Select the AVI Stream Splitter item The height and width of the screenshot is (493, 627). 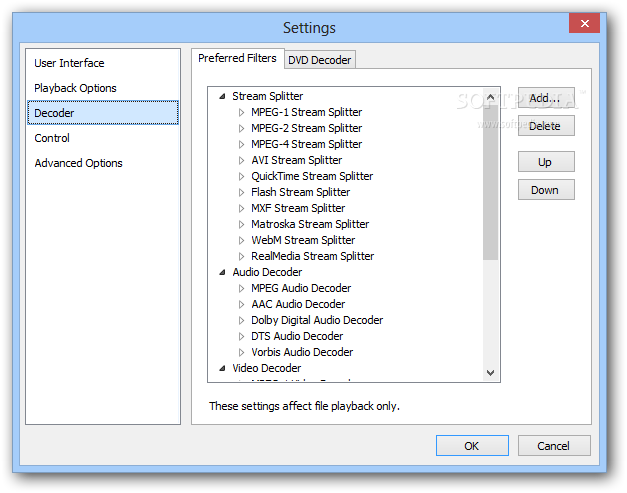pyautogui.click(x=296, y=160)
